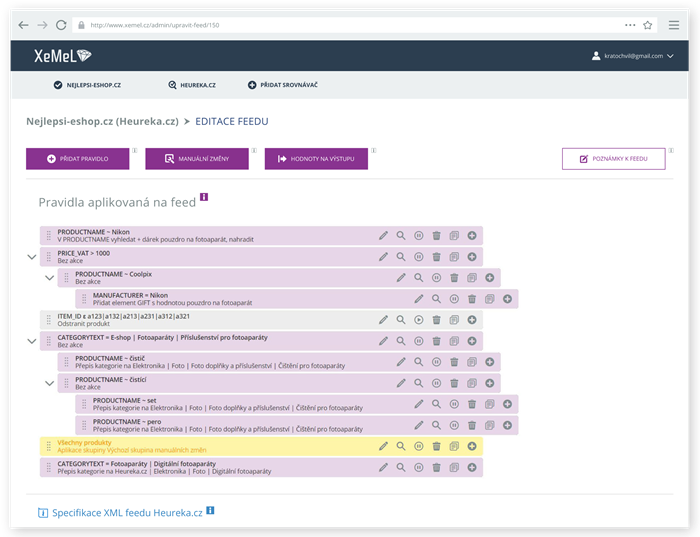Add a rule below MANUFACTURER = Nikon

pyautogui.click(x=507, y=299)
